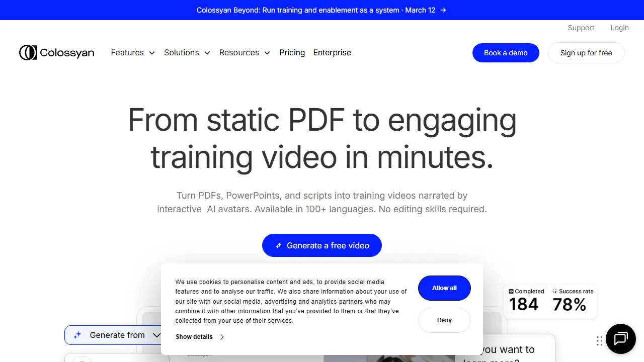Click the sparkle icon in Generate from
This screenshot has height=362, width=644.
click(77, 335)
